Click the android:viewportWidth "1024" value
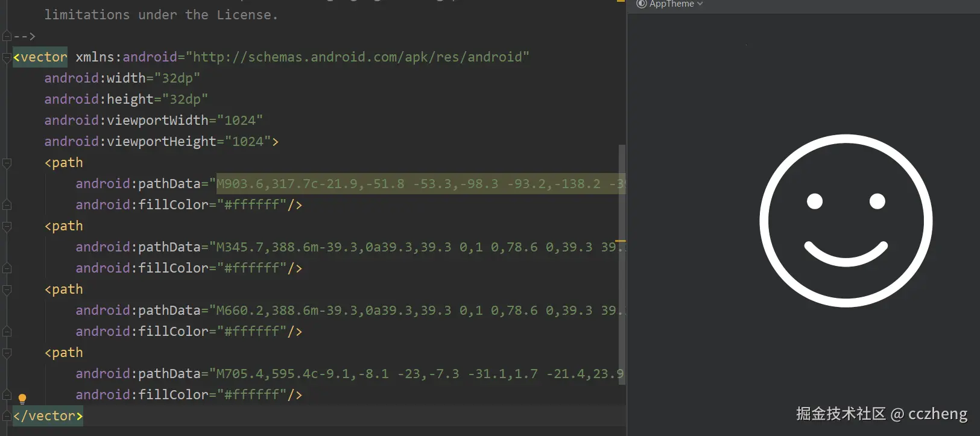 pos(240,121)
